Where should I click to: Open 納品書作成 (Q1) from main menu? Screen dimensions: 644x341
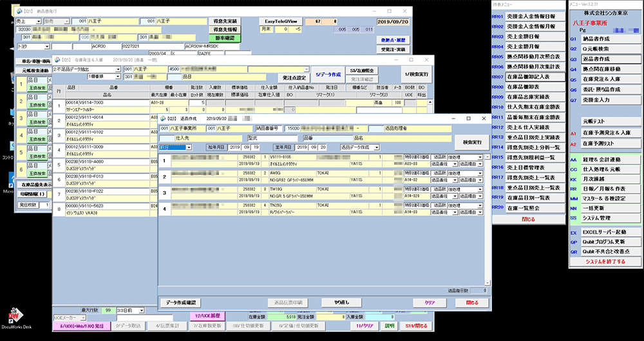point(611,39)
